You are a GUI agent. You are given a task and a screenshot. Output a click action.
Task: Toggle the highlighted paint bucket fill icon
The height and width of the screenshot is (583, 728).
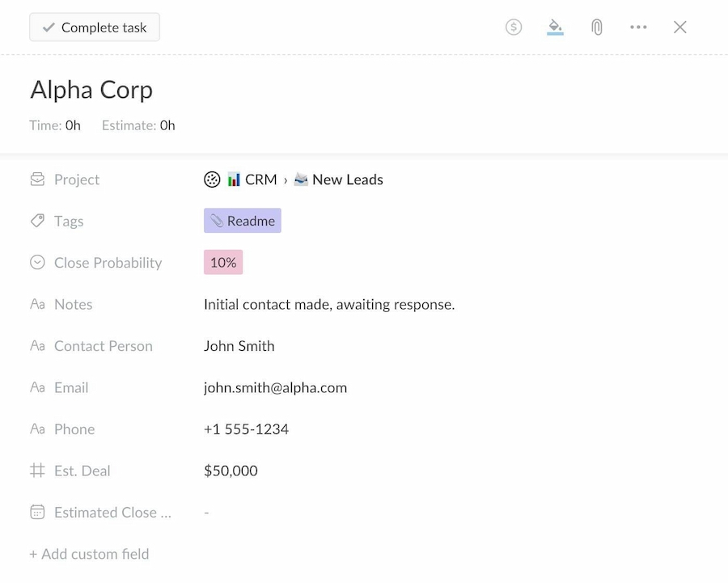coord(555,27)
